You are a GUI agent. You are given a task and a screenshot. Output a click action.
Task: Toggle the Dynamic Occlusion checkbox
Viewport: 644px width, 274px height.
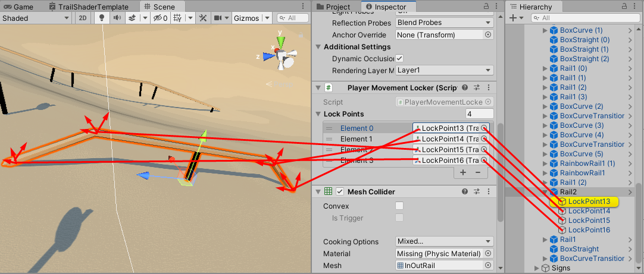pos(399,59)
